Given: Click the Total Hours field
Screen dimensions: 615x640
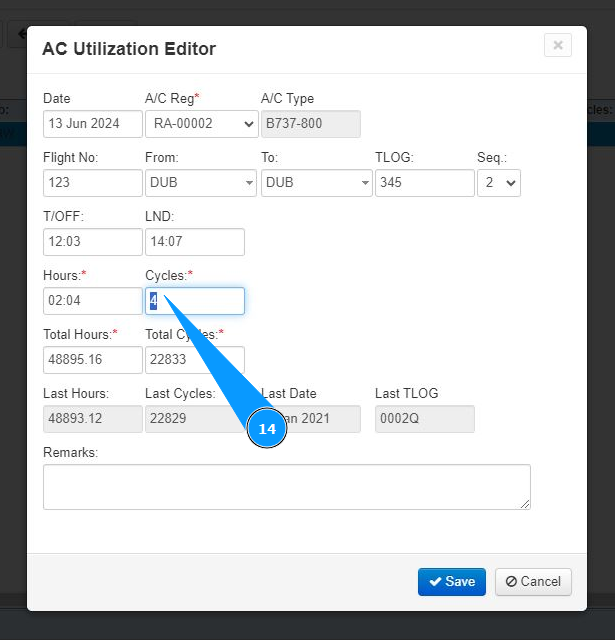Looking at the screenshot, I should pyautogui.click(x=93, y=360).
